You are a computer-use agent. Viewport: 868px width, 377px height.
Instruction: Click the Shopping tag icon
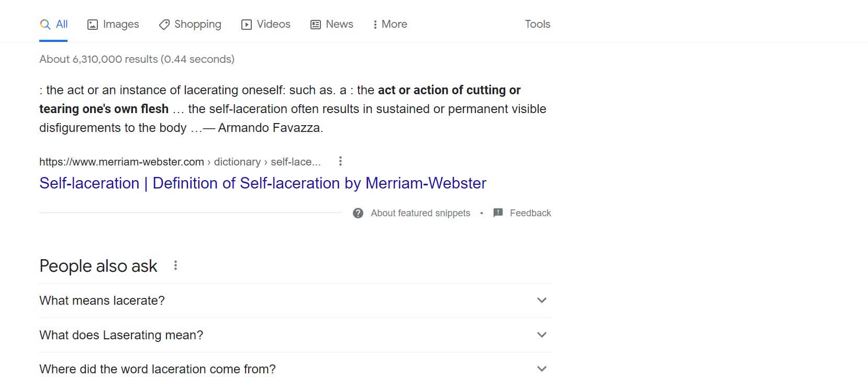tap(164, 25)
